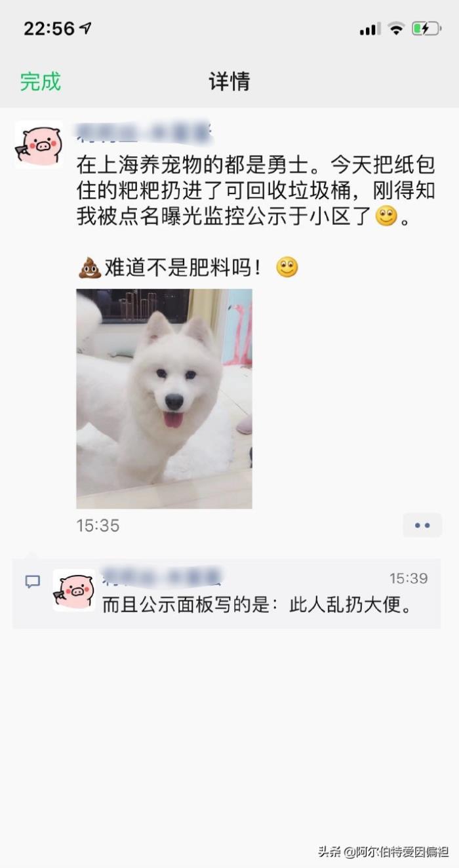This screenshot has width=459, height=868.
Task: Tap the 15:35 post timestamp
Action: point(98,526)
